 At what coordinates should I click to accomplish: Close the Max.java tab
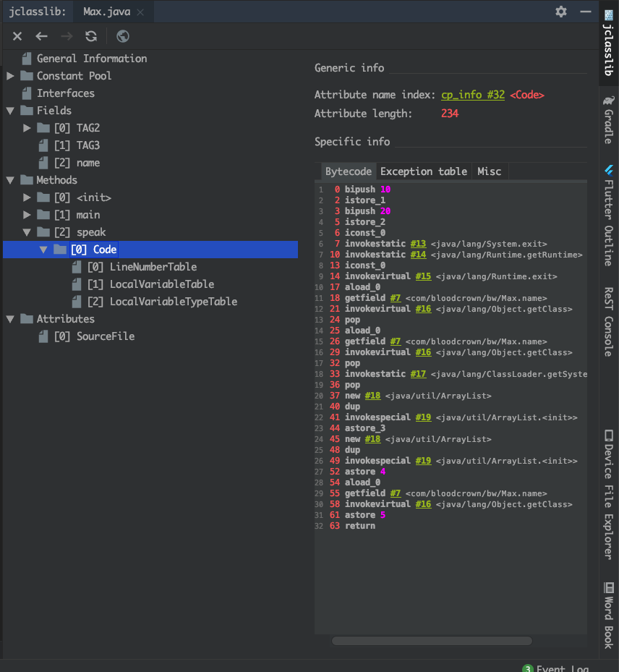140,12
